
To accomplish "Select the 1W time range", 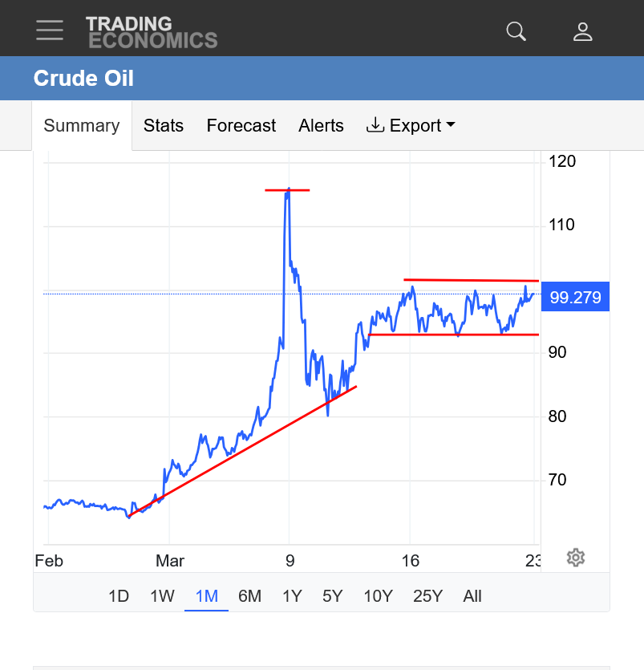I will tap(162, 596).
